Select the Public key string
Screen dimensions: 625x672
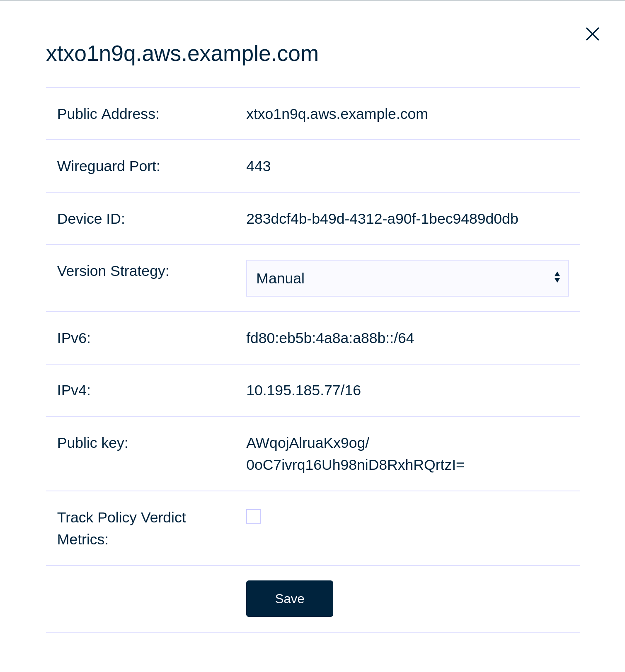(355, 453)
